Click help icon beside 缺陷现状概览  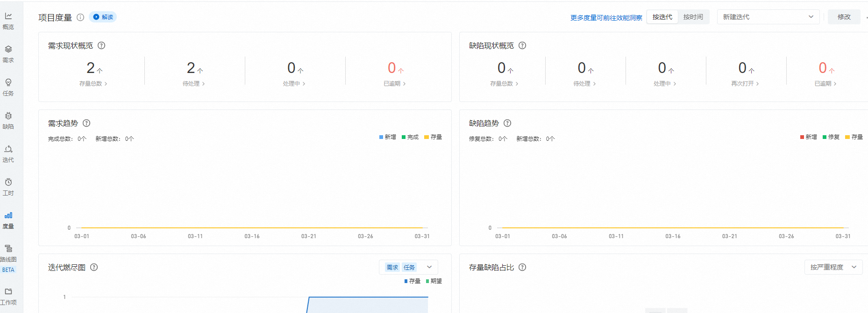(x=522, y=45)
